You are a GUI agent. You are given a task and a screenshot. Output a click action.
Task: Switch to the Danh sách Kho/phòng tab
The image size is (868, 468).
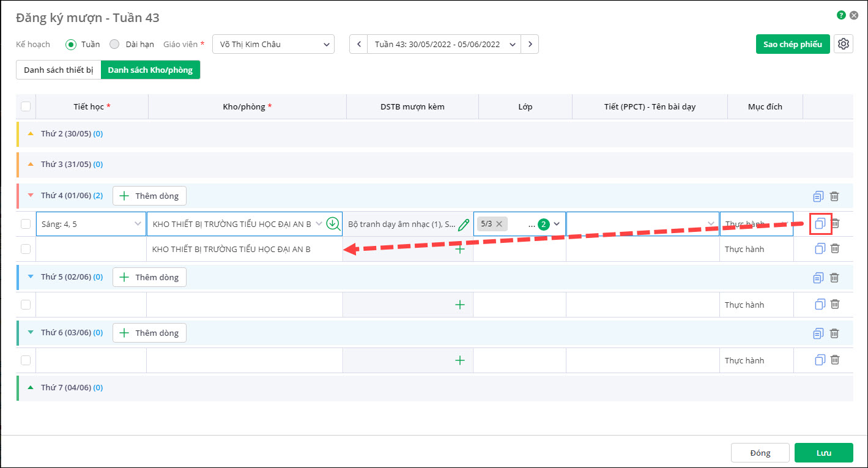(150, 70)
